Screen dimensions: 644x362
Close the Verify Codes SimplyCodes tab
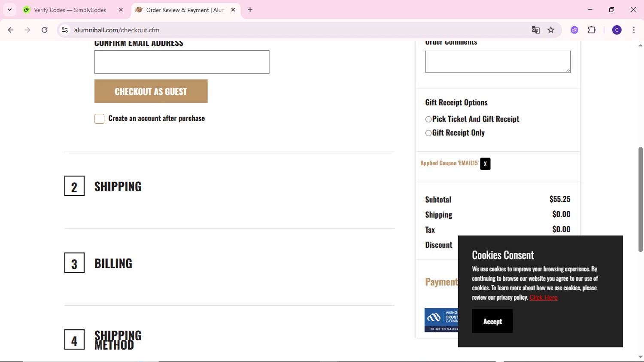(x=121, y=10)
